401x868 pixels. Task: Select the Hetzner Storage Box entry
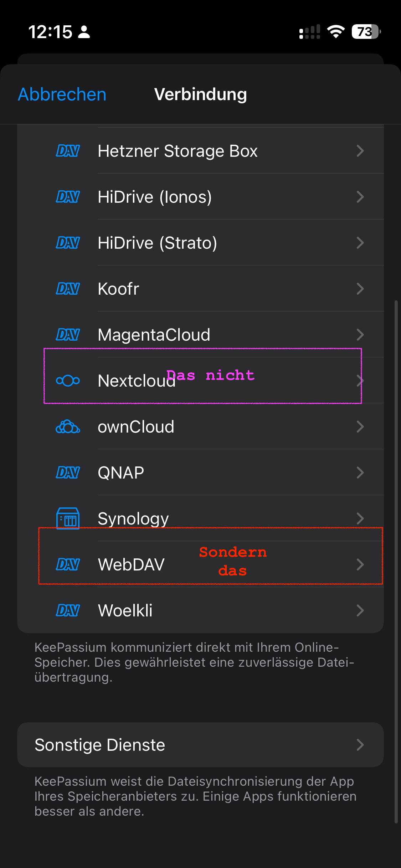tap(178, 151)
